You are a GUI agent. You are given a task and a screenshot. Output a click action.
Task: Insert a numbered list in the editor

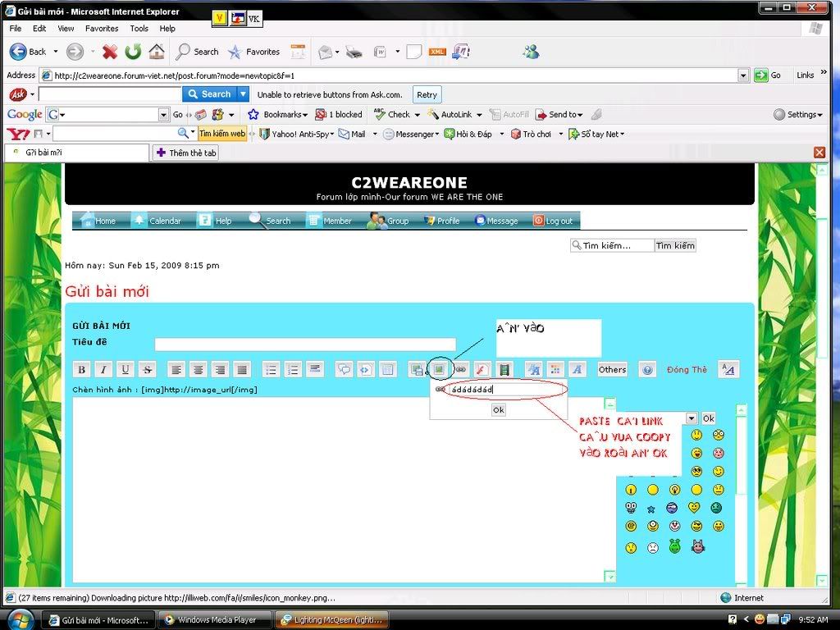point(293,369)
